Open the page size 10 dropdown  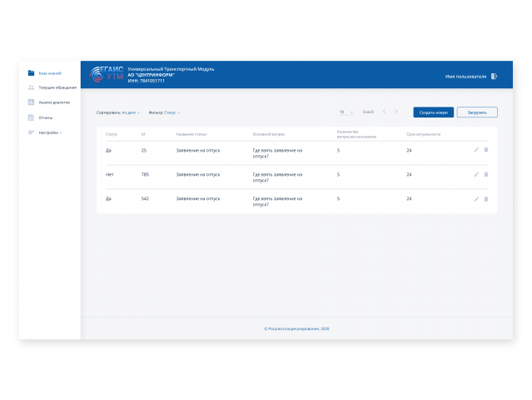pyautogui.click(x=346, y=112)
